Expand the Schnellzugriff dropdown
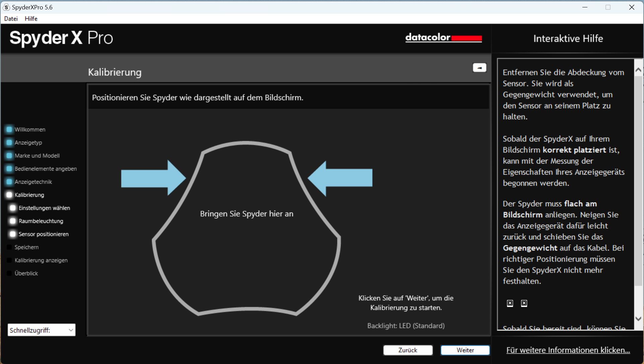The width and height of the screenshot is (644, 364). (x=42, y=330)
